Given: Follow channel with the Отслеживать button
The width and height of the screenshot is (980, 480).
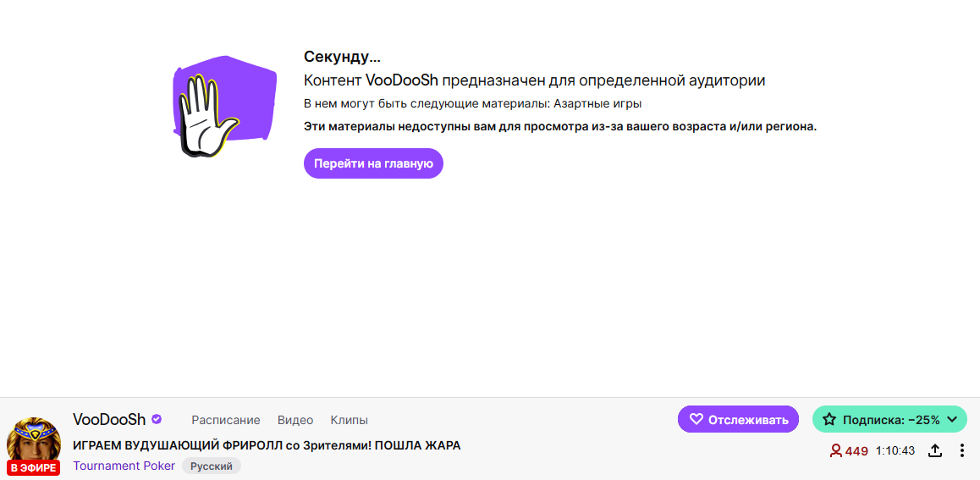Looking at the screenshot, I should [x=738, y=419].
